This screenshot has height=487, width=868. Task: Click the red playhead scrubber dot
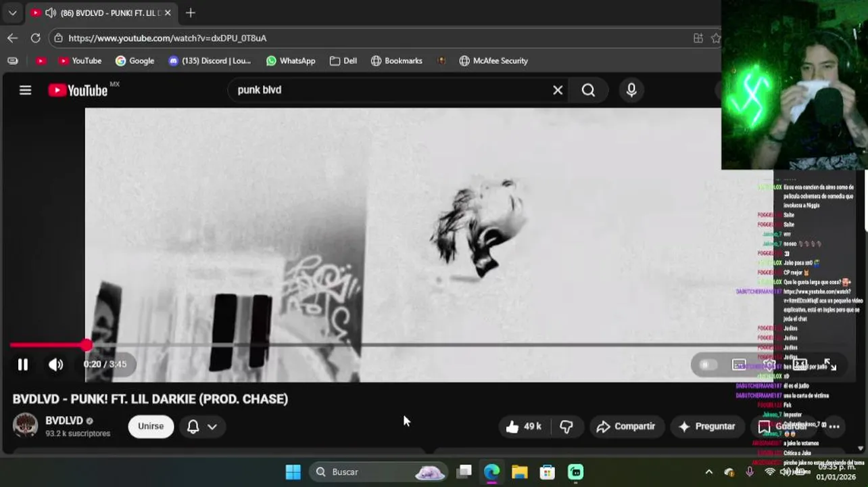[x=87, y=345]
